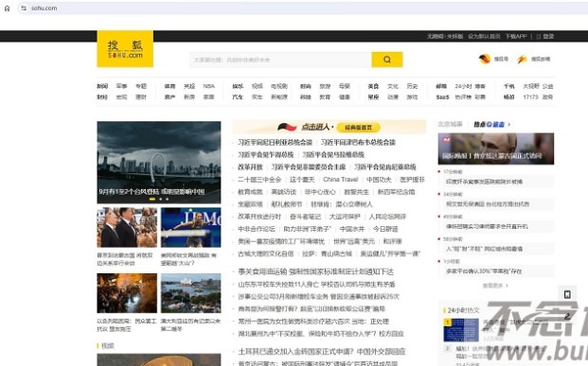Screen dimensions: 588x366
Task: Open the China Travel headline link
Action: click(341, 180)
